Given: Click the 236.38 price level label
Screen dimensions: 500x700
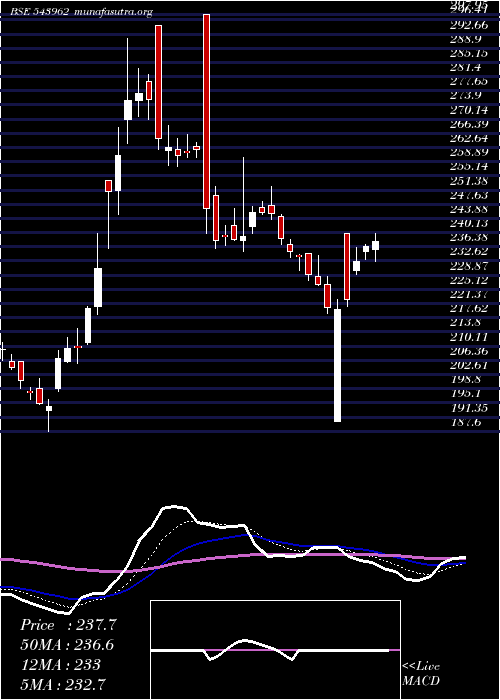Looking at the screenshot, I should [x=469, y=237].
